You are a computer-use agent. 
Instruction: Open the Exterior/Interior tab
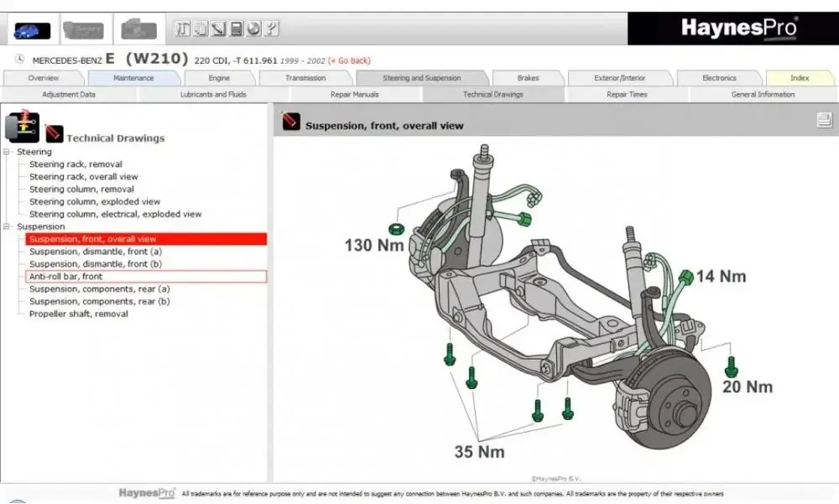pyautogui.click(x=620, y=78)
